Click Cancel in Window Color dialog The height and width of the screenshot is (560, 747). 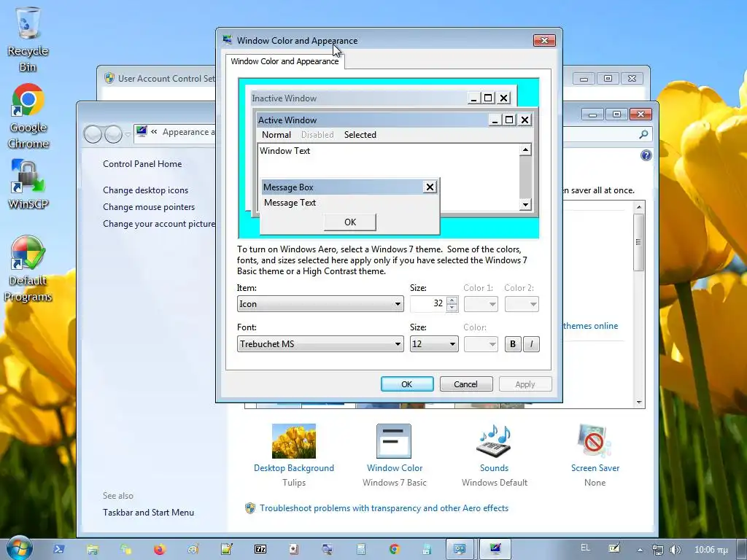coord(466,384)
